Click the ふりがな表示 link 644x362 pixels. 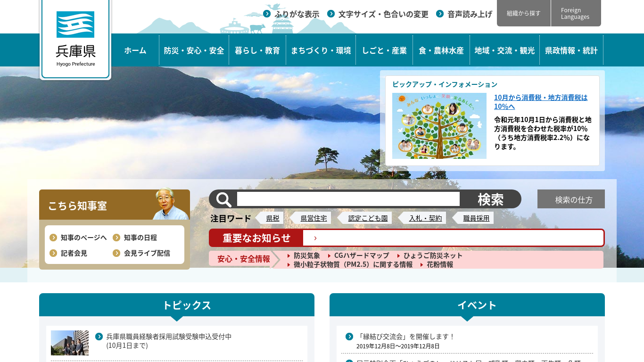click(x=297, y=14)
